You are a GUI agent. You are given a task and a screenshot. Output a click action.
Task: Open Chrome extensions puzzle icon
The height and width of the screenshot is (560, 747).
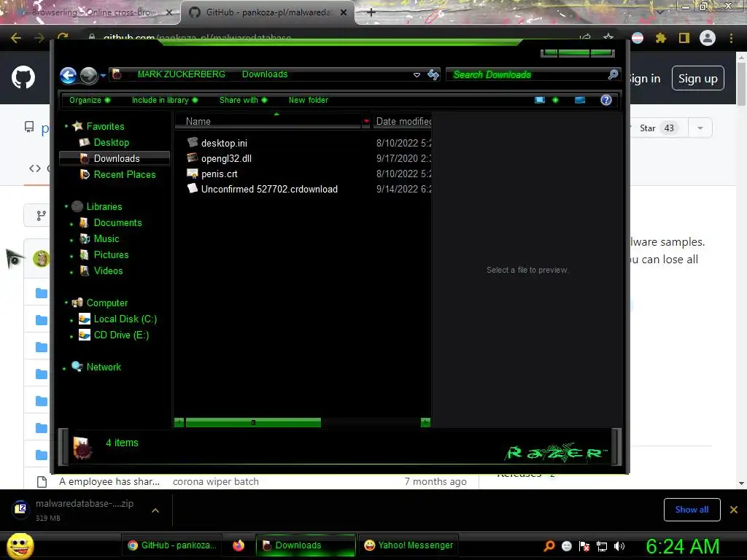[660, 38]
